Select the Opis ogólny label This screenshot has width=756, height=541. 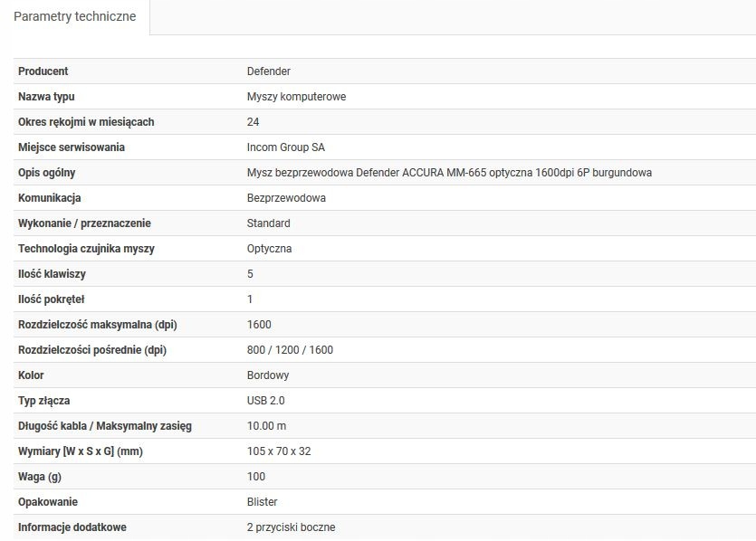(47, 173)
